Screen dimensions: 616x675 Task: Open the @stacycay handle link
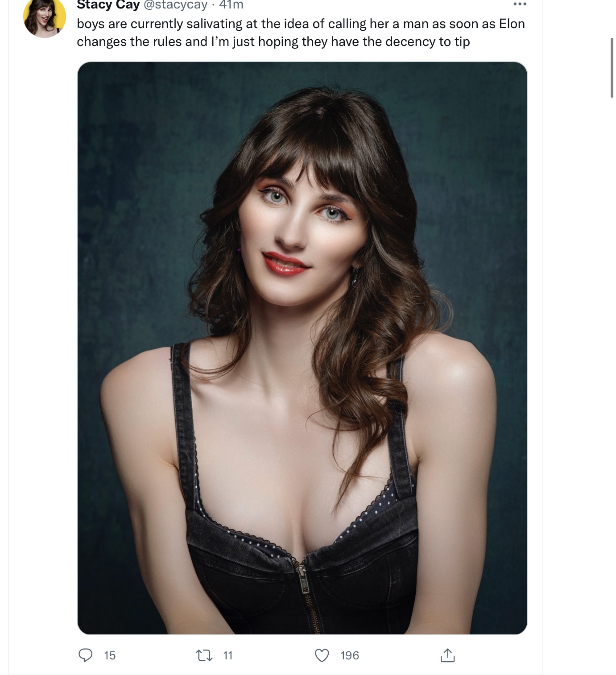click(x=176, y=5)
